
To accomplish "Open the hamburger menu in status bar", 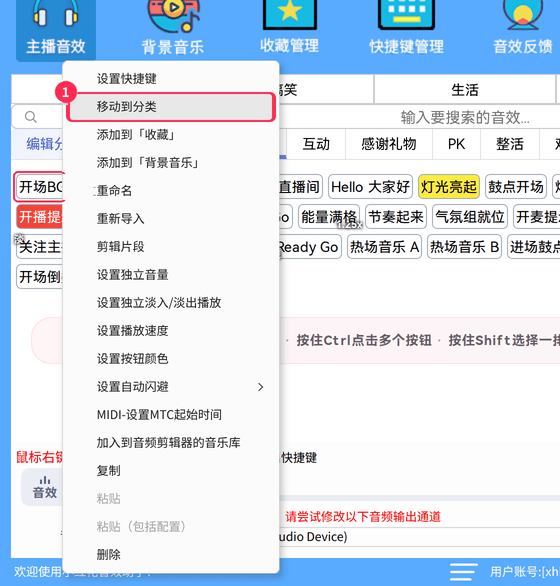I will pos(464,572).
